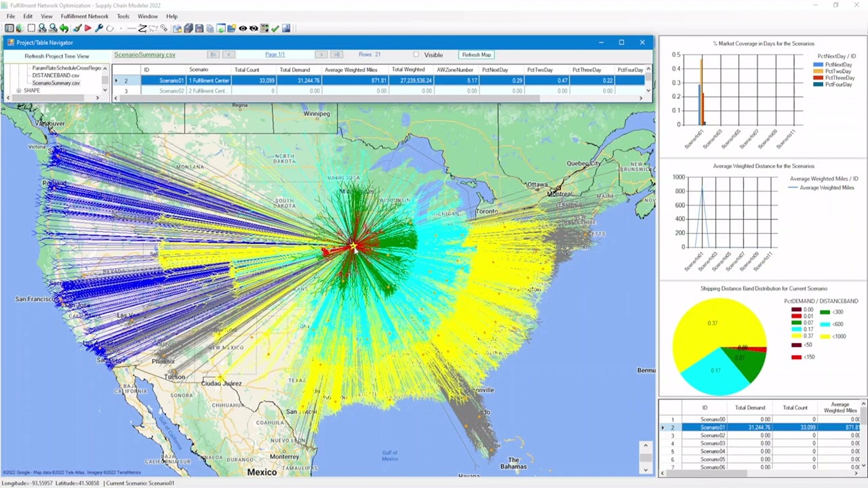This screenshot has width=868, height=488.
Task: Select DISTANCEBAND.csv in project tree
Action: pos(56,76)
